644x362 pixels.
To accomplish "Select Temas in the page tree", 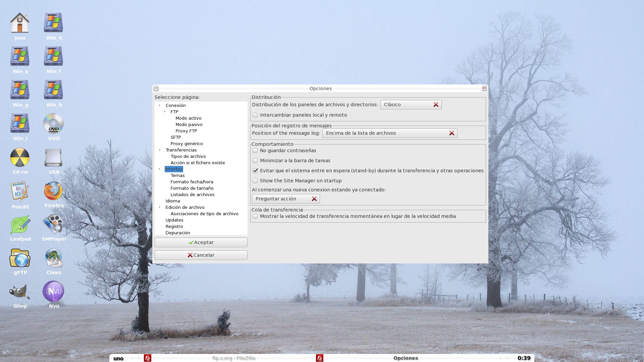I will [177, 176].
